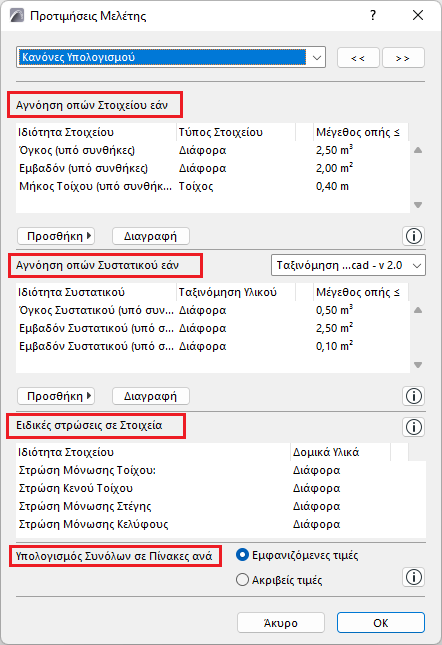442x645 pixels.
Task: Open info for Component hole rules section
Action: (414, 396)
